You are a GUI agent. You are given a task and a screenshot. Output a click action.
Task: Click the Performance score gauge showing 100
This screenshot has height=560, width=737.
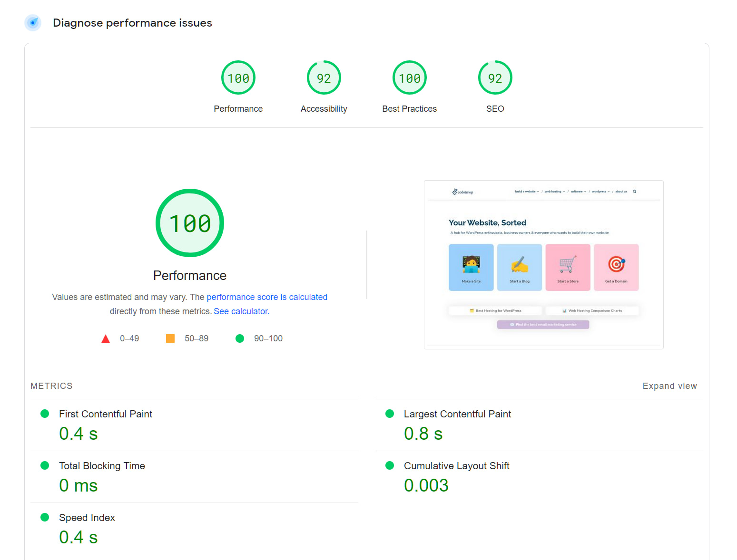[238, 77]
